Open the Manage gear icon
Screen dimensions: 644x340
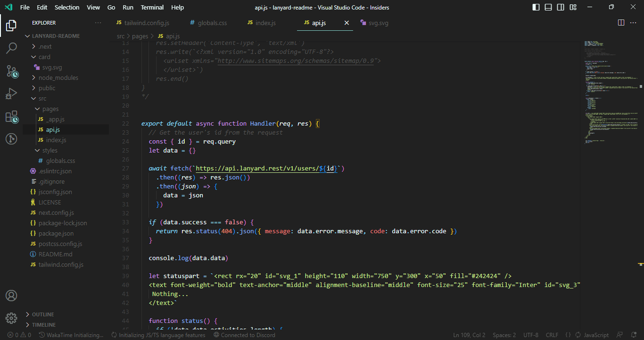(11, 318)
